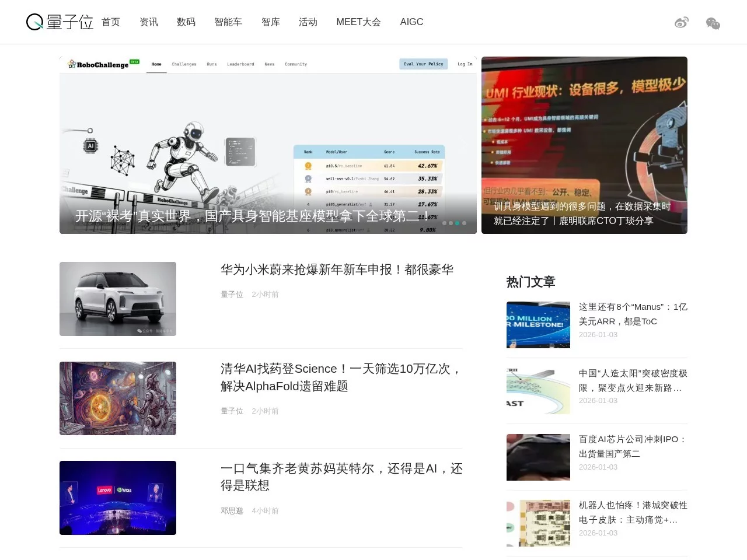747x560 pixels.
Task: Open the 智库 section
Action: click(270, 22)
